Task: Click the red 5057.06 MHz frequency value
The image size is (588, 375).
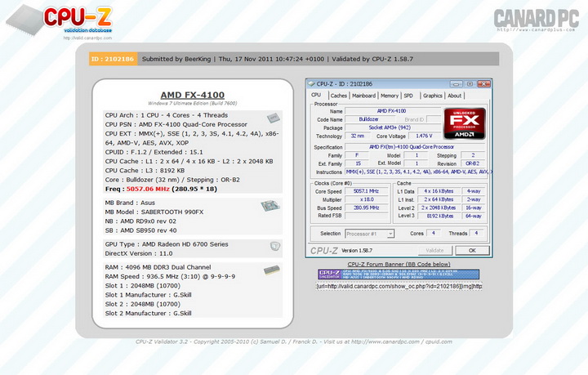Action: (148, 189)
